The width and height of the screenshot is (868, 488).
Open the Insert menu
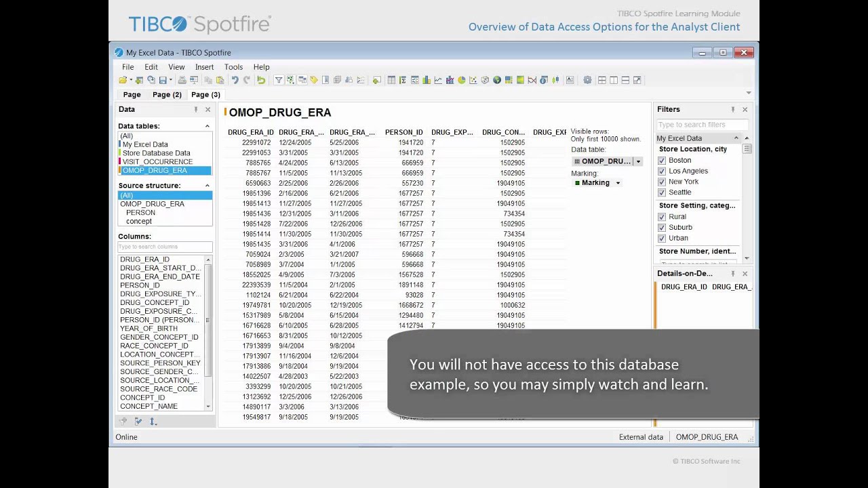(x=204, y=67)
